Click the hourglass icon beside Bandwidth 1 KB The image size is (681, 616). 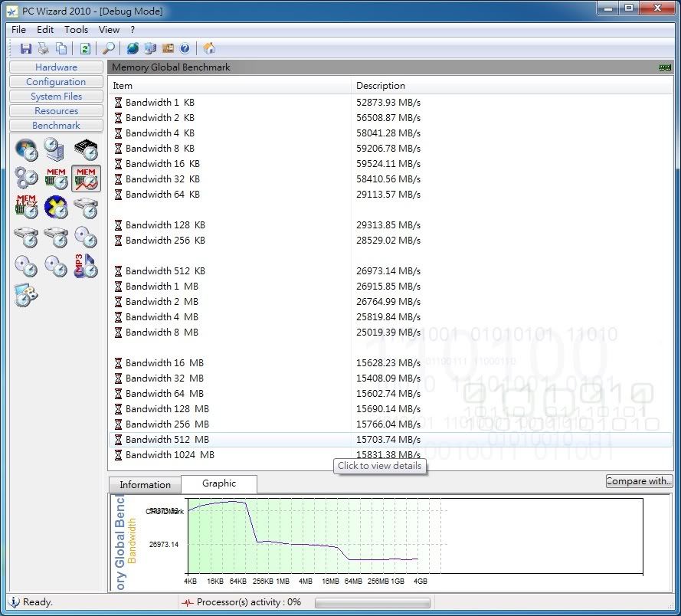point(118,103)
